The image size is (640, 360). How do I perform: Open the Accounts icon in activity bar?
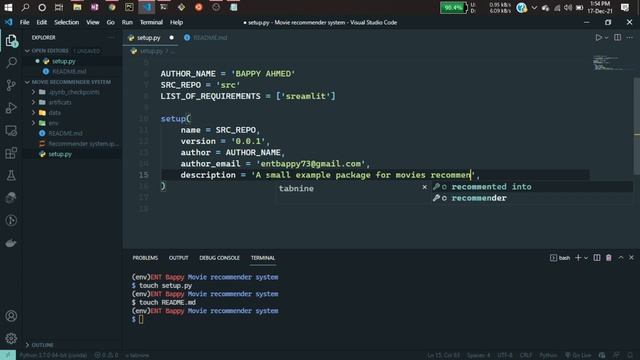point(11,316)
